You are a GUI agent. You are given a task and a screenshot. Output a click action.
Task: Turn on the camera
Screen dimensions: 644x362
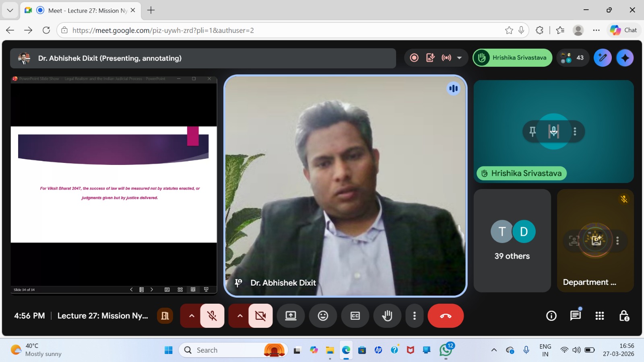[260, 316]
